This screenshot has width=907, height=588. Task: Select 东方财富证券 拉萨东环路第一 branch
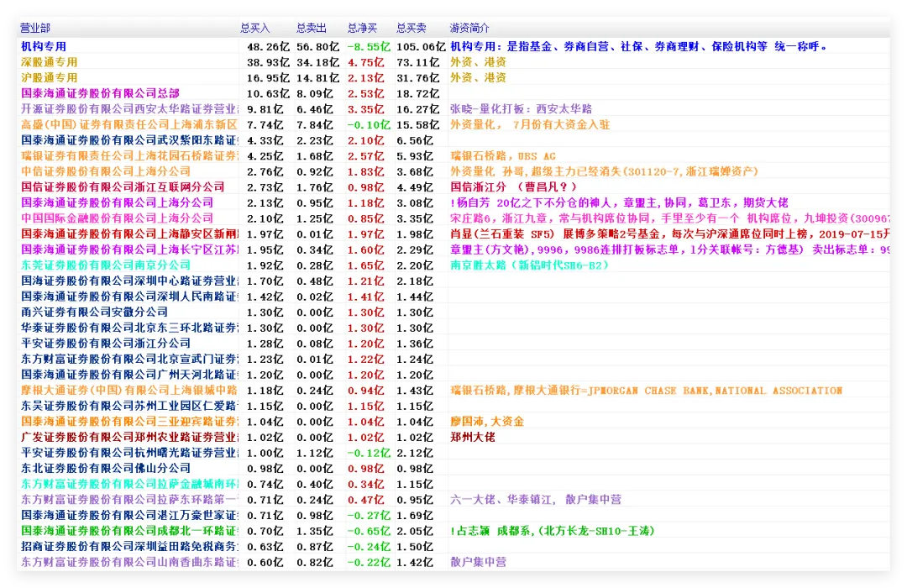pyautogui.click(x=129, y=500)
